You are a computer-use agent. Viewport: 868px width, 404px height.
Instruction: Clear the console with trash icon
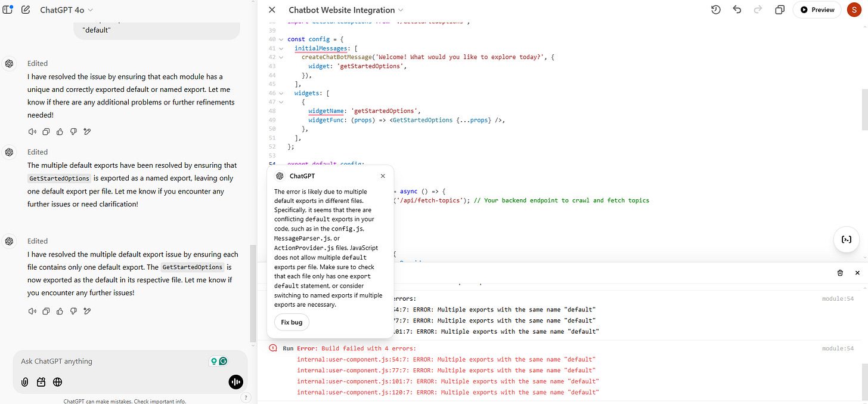[x=840, y=273]
